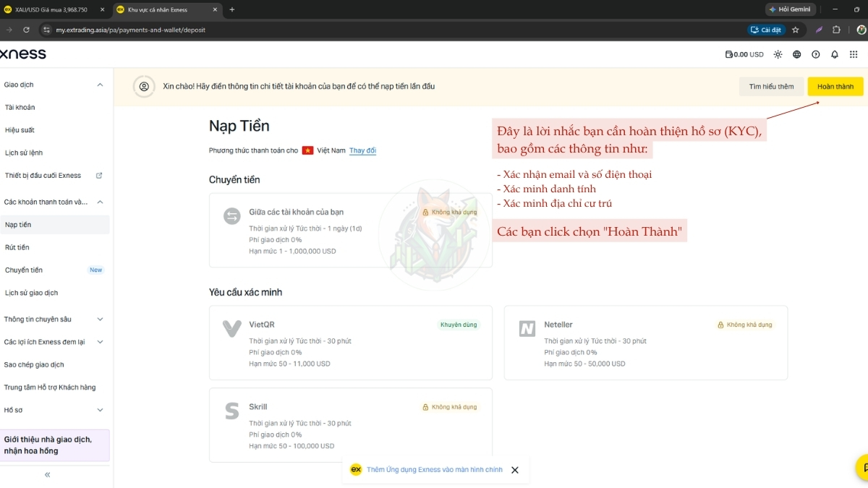Switch to XAU/USD Giá mua tab
This screenshot has height=488, width=868.
[x=56, y=9]
